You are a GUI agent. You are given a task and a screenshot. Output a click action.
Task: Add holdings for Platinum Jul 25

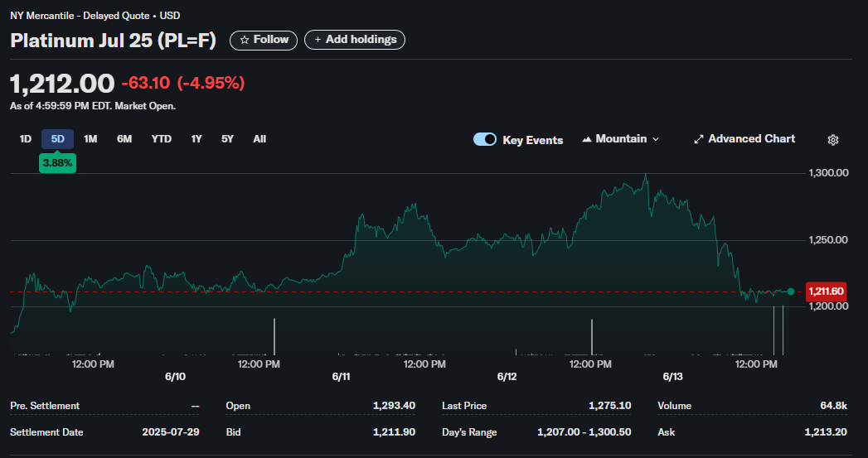355,40
